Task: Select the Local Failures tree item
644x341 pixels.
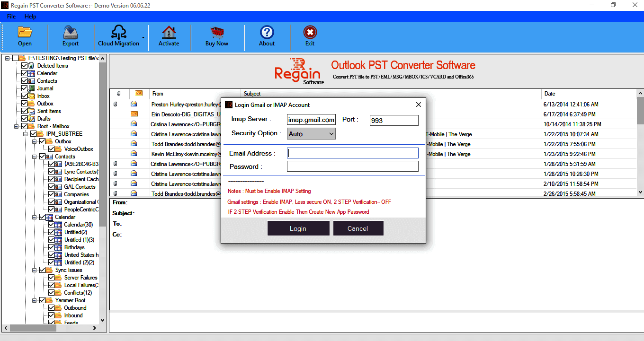Action: [x=81, y=285]
